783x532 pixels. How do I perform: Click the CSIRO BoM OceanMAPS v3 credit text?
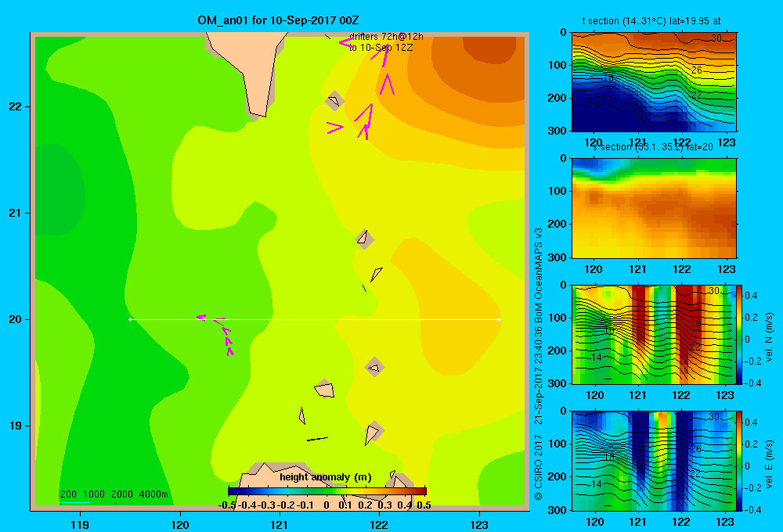(539, 365)
